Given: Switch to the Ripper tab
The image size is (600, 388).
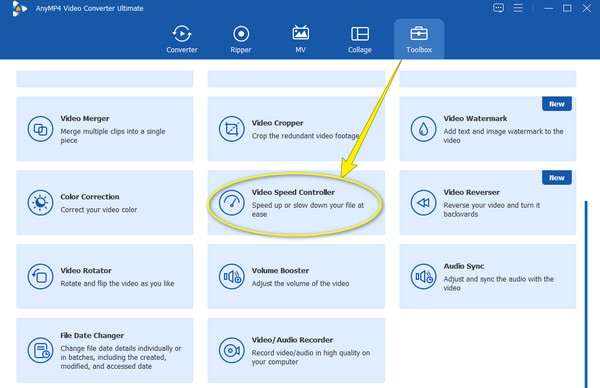Looking at the screenshot, I should [x=241, y=39].
